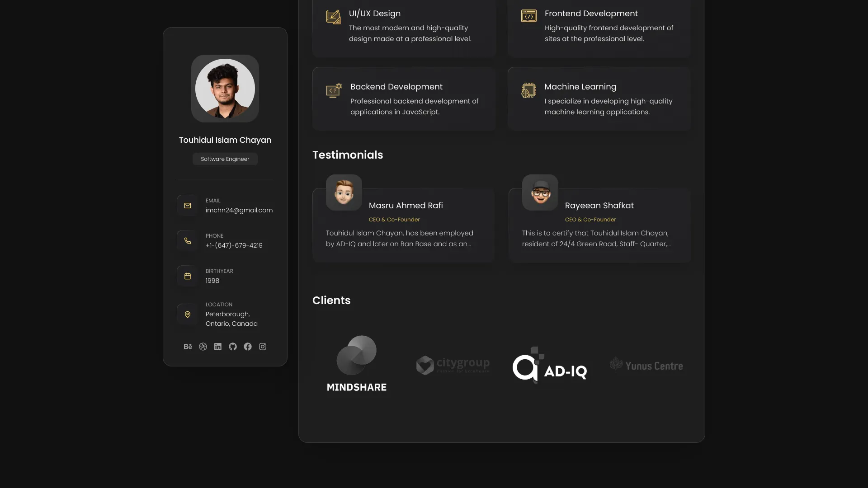This screenshot has width=868, height=488.
Task: Click the Backend Development service icon
Action: pos(334,90)
